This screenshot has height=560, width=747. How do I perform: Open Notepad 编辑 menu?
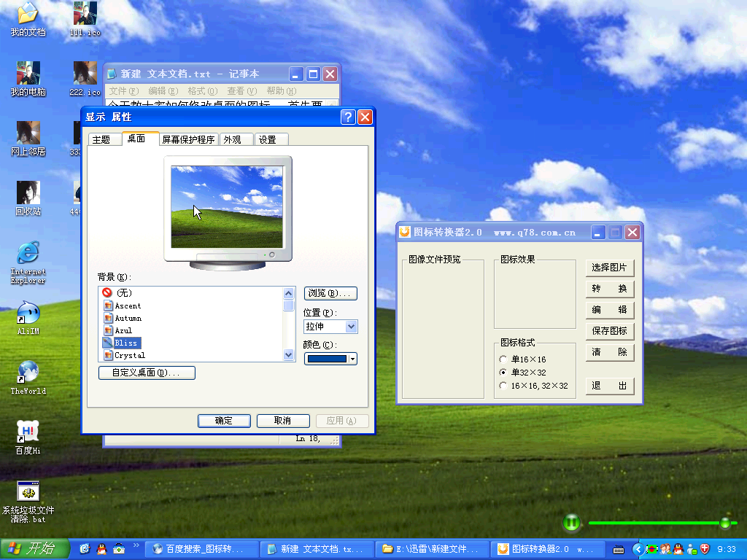tap(163, 91)
